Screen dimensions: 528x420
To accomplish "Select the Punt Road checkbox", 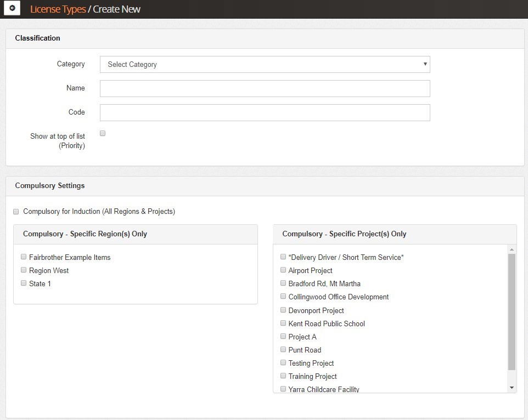I will [x=283, y=349].
